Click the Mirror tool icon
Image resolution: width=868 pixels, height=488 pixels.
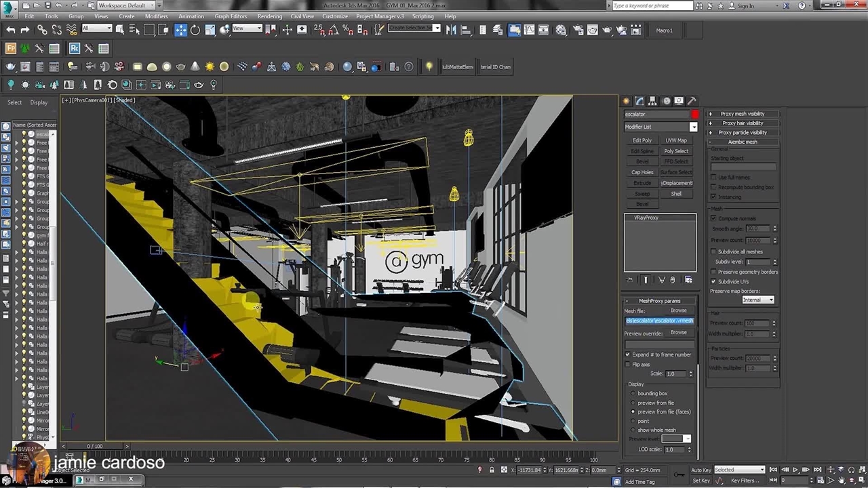click(x=451, y=30)
